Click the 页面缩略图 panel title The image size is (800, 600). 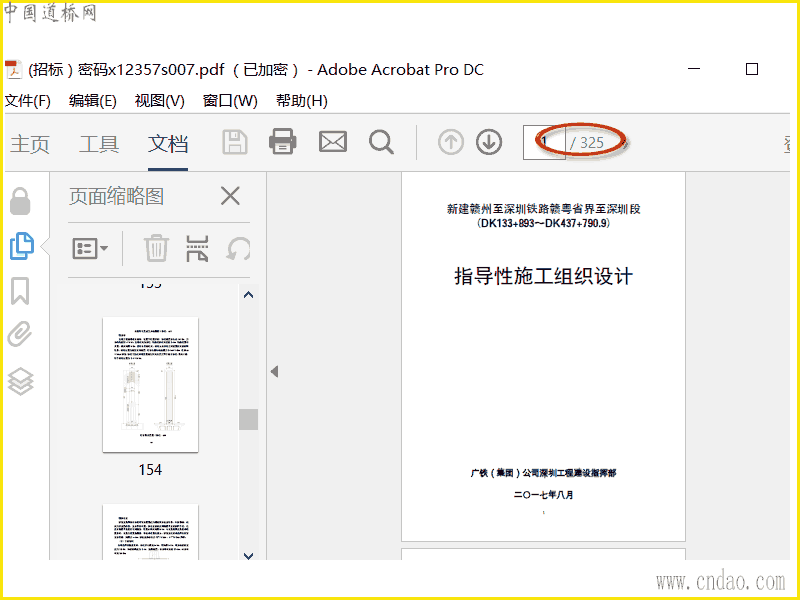pyautogui.click(x=116, y=196)
